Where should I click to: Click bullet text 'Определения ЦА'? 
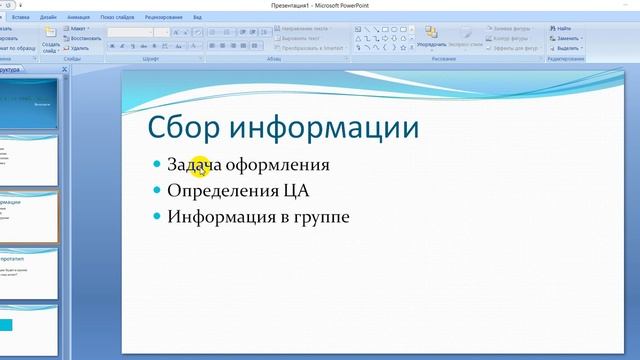tap(238, 191)
